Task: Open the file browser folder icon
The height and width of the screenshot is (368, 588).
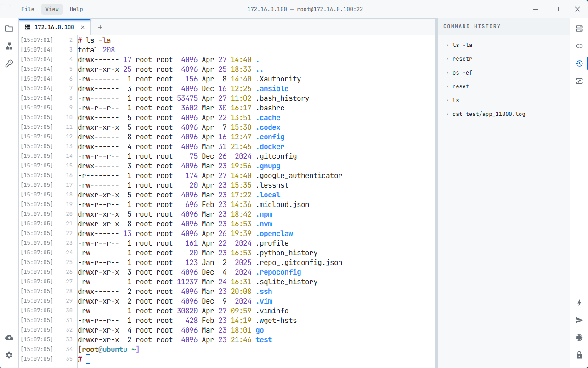Action: click(x=9, y=29)
